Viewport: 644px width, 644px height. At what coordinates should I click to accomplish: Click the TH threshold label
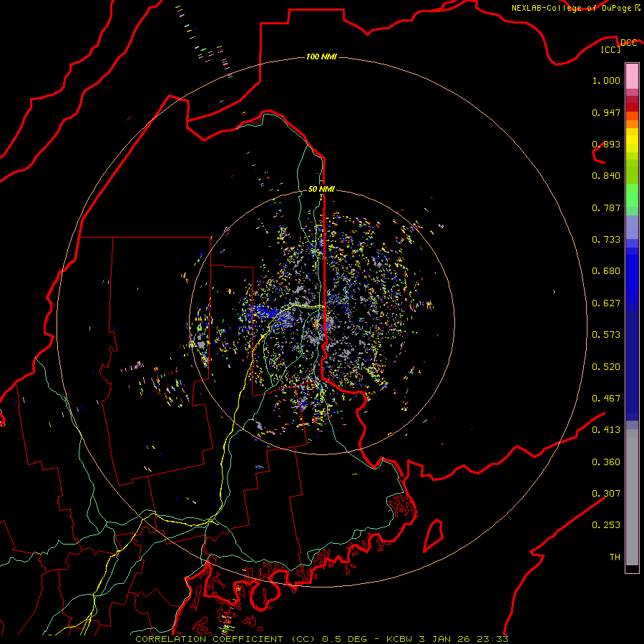[615, 557]
